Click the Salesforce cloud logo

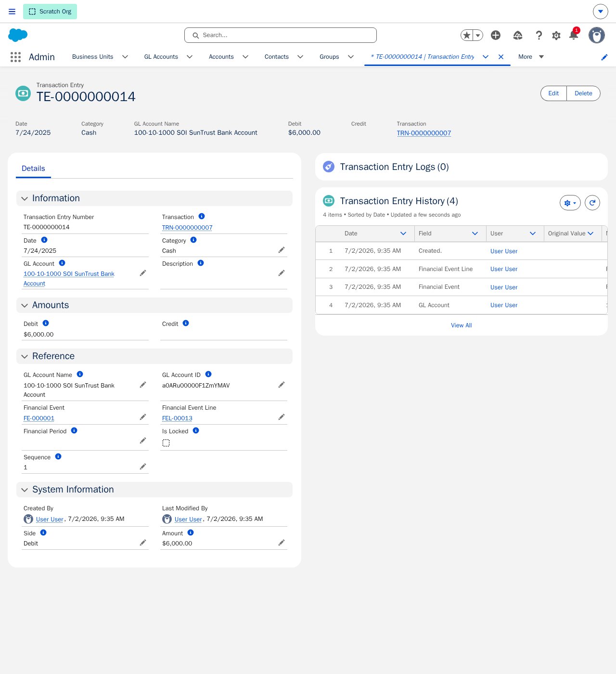pos(18,35)
